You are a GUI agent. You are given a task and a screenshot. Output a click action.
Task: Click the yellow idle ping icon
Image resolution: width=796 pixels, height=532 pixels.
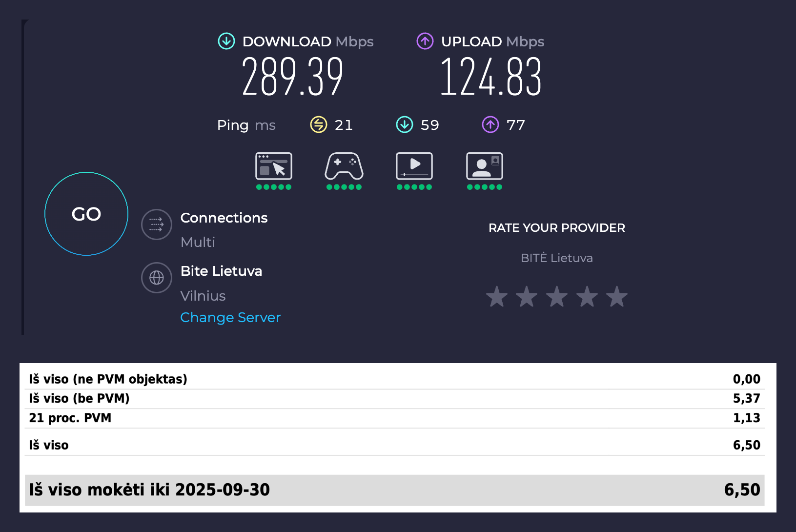(319, 125)
